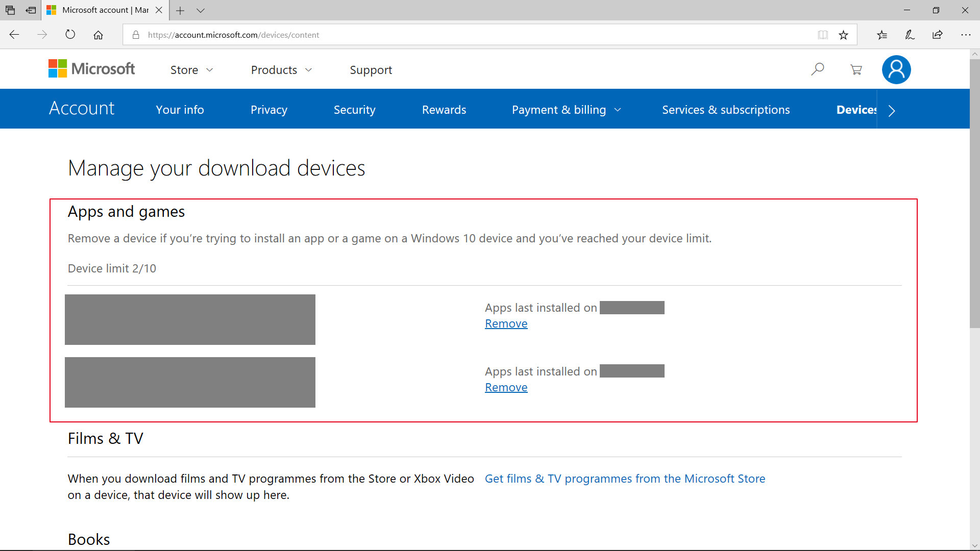Open the Add notes pen icon

910,35
